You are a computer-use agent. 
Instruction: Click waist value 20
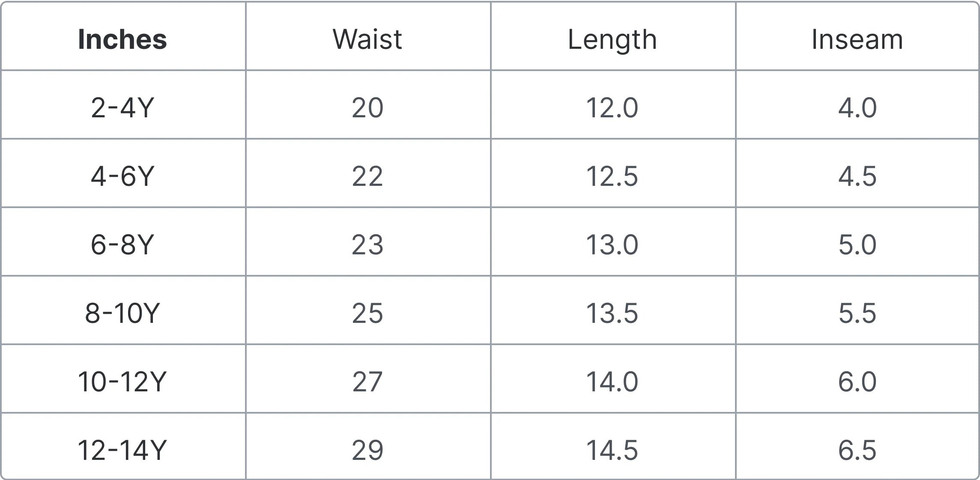367,107
